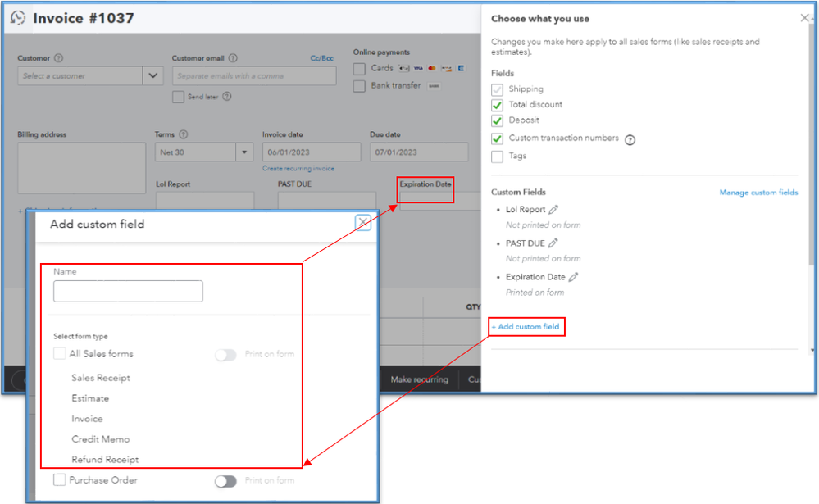Select Credit Memo form type
Screen dimensions: 819x504
pyautogui.click(x=100, y=438)
